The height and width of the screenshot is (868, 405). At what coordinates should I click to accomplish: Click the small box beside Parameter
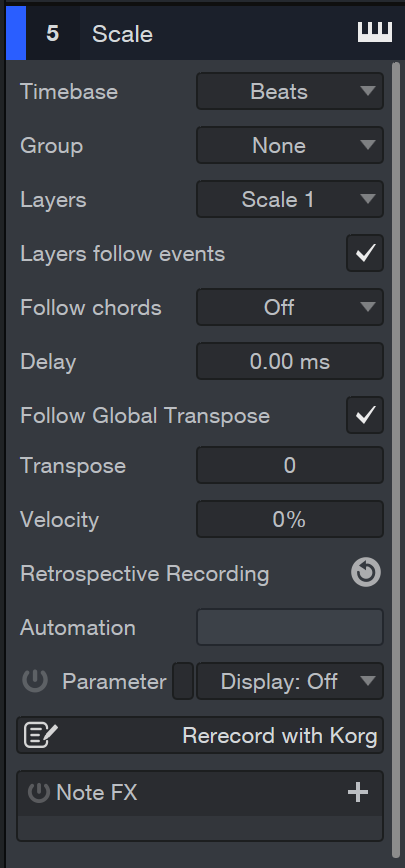point(183,681)
